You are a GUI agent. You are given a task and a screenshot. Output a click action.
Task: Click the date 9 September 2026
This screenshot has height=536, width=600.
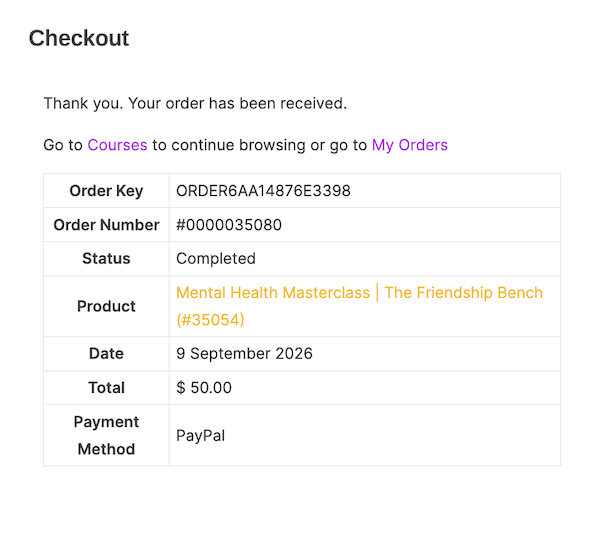(x=244, y=354)
